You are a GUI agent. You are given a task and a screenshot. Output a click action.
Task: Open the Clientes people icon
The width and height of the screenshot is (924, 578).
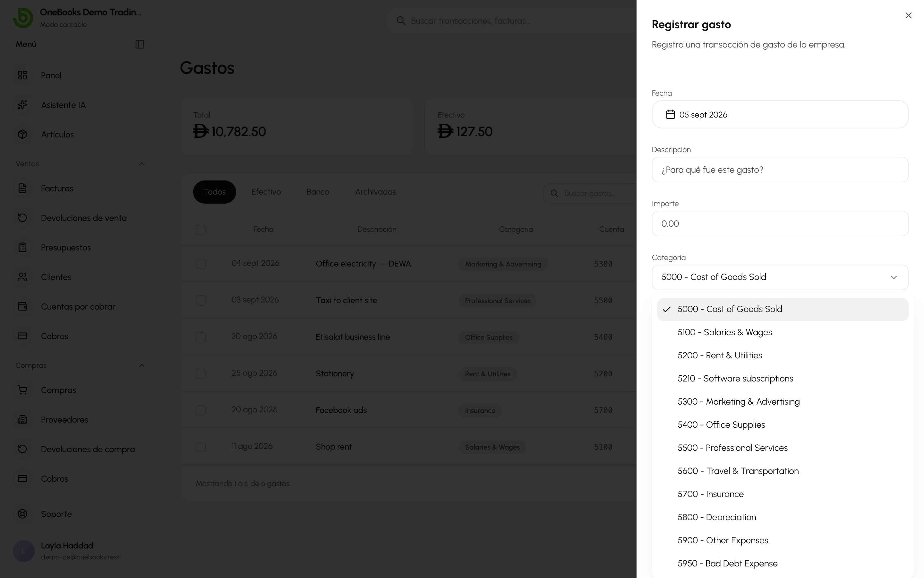click(22, 277)
